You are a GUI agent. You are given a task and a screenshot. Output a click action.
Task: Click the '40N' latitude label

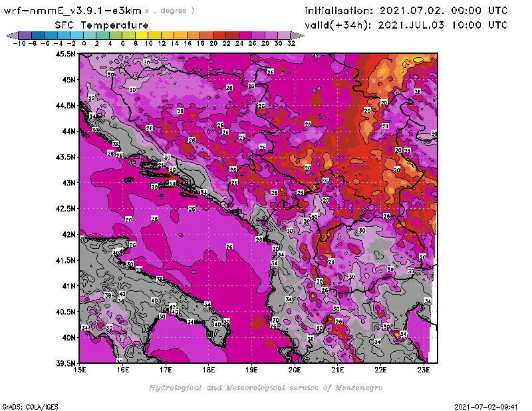click(68, 338)
